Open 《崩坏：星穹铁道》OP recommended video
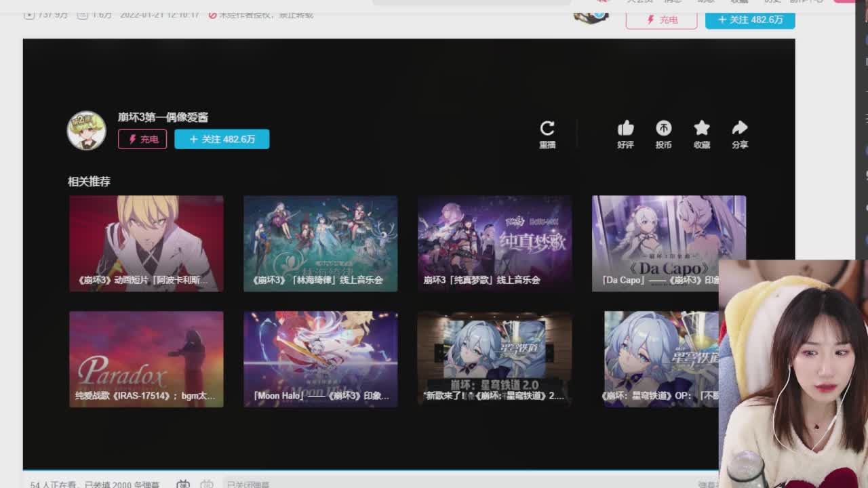This screenshot has width=868, height=488. [x=661, y=359]
